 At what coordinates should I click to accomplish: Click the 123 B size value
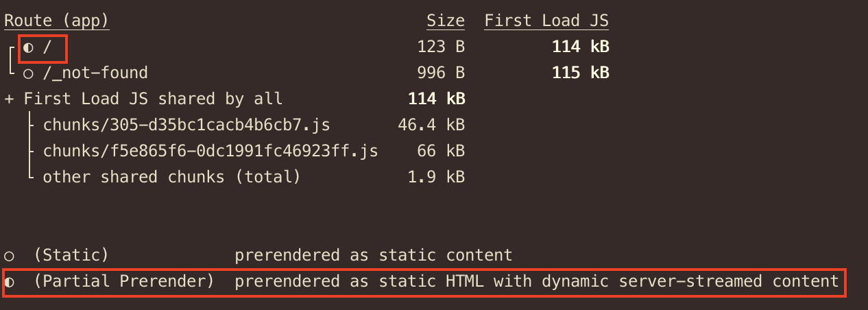point(441,47)
